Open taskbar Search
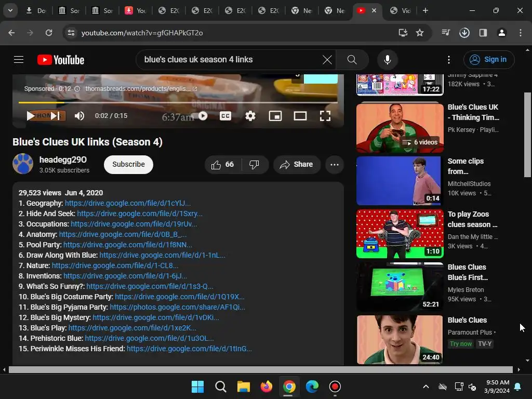The height and width of the screenshot is (399, 532). point(220,387)
